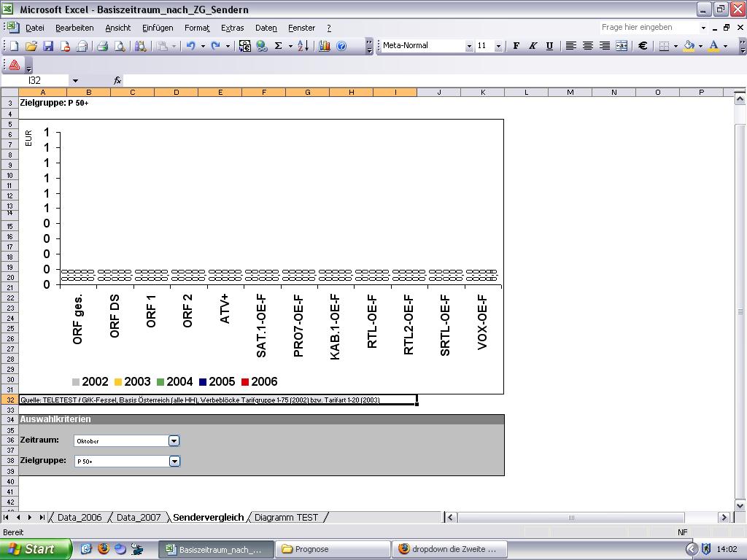The image size is (747, 560).
Task: Apply the Euro currency format
Action: 643,46
